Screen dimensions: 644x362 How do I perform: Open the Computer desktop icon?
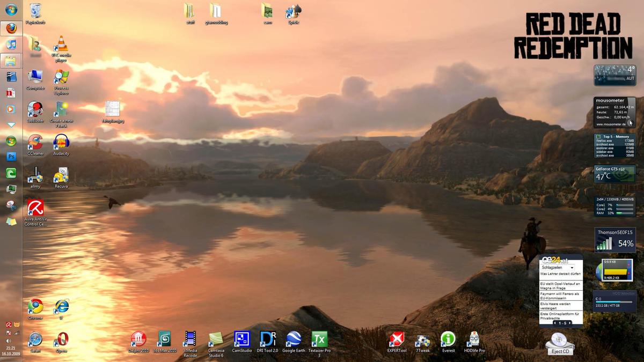click(x=35, y=80)
